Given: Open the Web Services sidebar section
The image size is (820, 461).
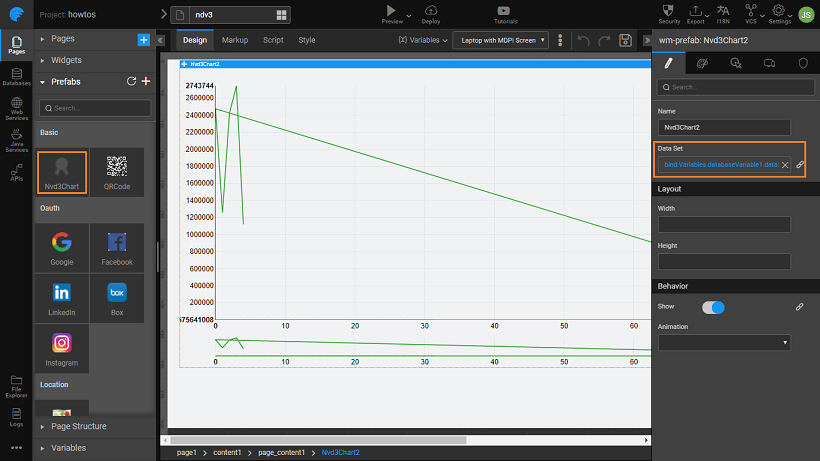Looking at the screenshot, I should [x=16, y=114].
